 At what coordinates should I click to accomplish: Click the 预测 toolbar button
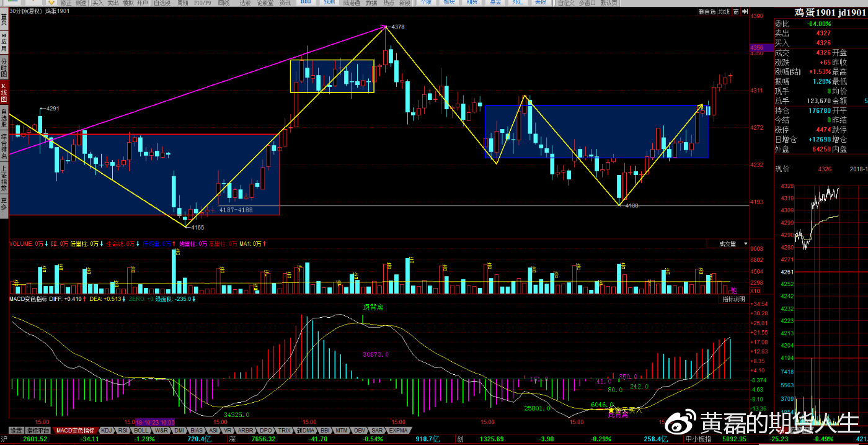329,3
